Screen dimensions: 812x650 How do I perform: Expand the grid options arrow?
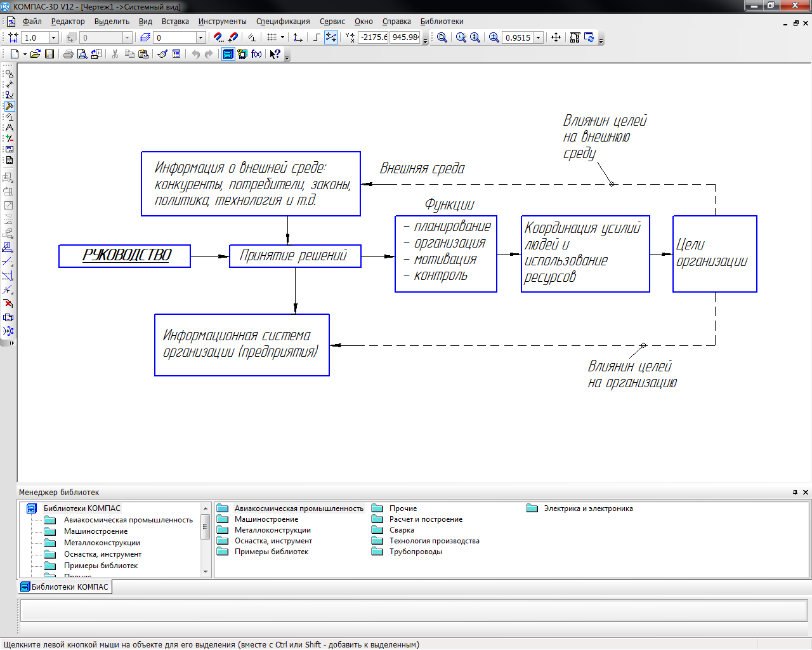click(x=282, y=37)
